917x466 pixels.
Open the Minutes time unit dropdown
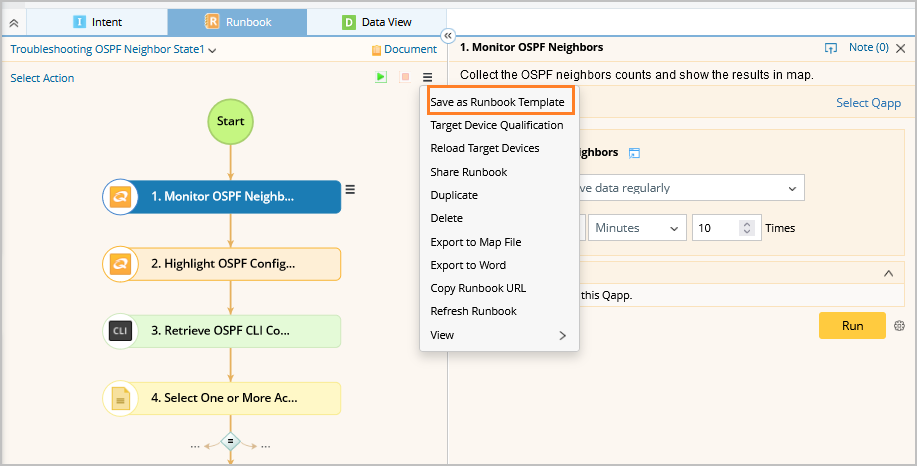coord(637,228)
